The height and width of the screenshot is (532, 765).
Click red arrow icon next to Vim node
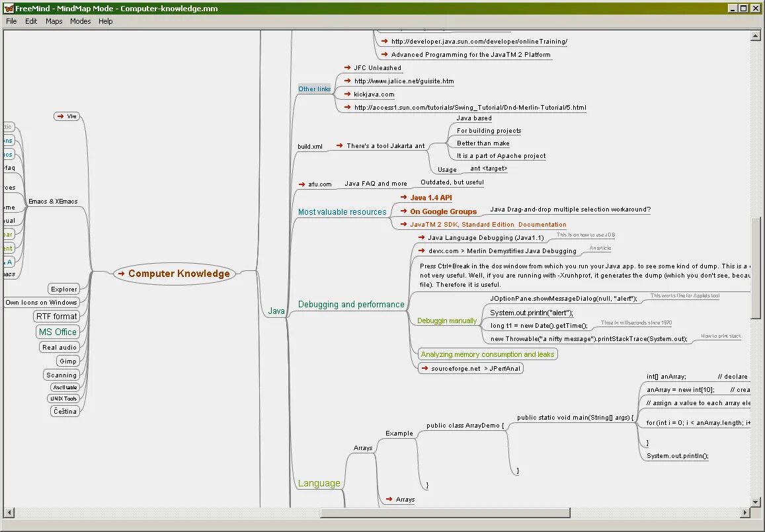60,116
